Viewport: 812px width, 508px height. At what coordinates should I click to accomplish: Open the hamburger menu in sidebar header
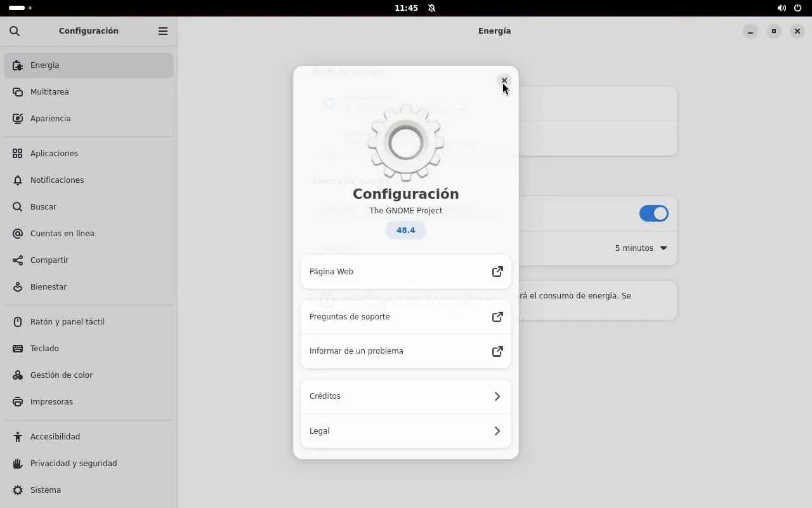(x=163, y=31)
